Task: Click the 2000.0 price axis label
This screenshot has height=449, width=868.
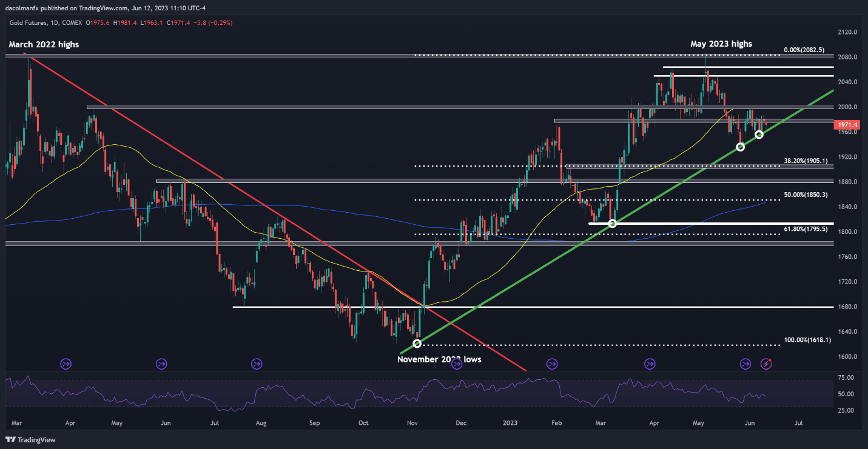Action: tap(847, 107)
